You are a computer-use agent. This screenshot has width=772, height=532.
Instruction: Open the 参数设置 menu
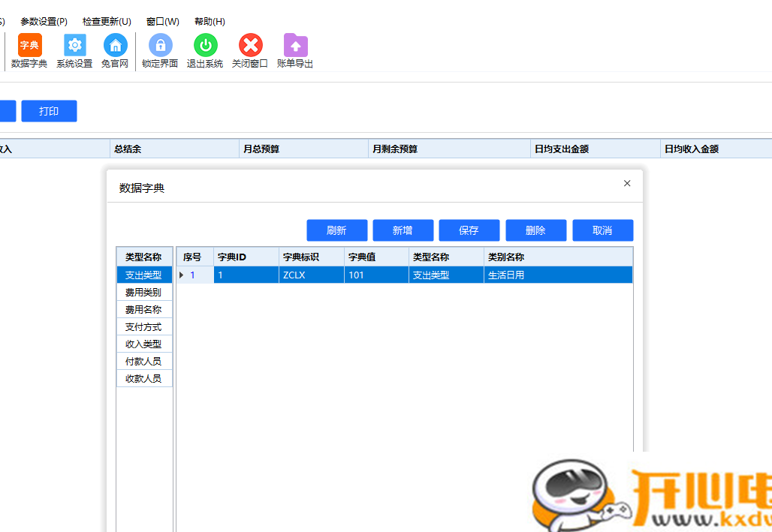(43, 20)
